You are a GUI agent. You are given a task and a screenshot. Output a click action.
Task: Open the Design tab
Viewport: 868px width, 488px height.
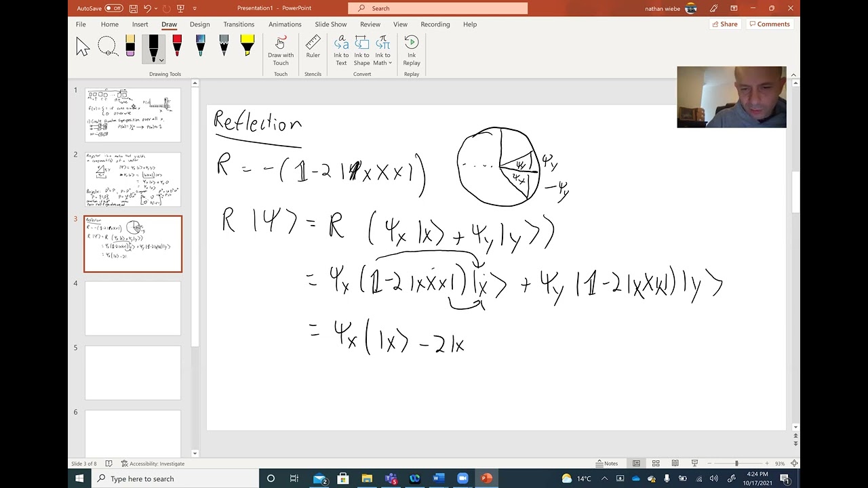[x=199, y=24]
